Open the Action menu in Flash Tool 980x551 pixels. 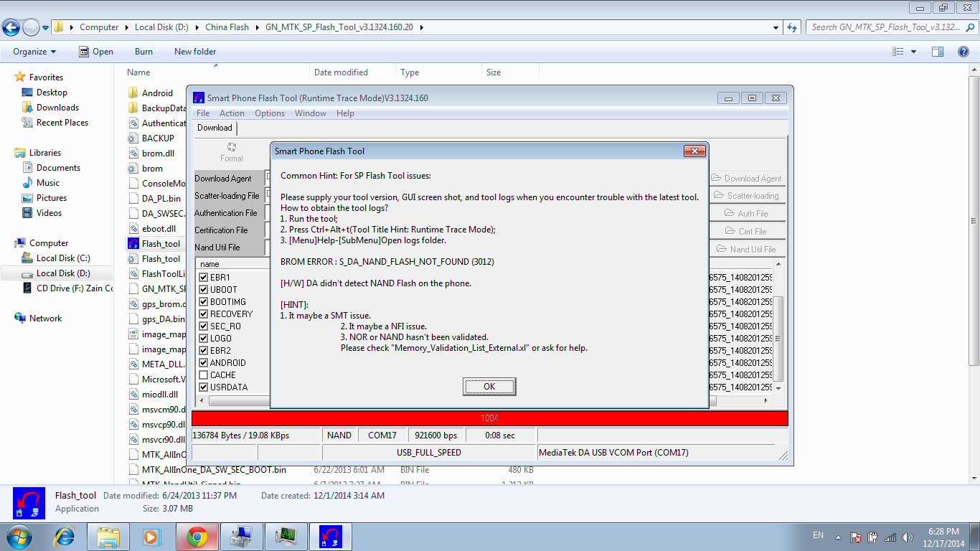232,113
